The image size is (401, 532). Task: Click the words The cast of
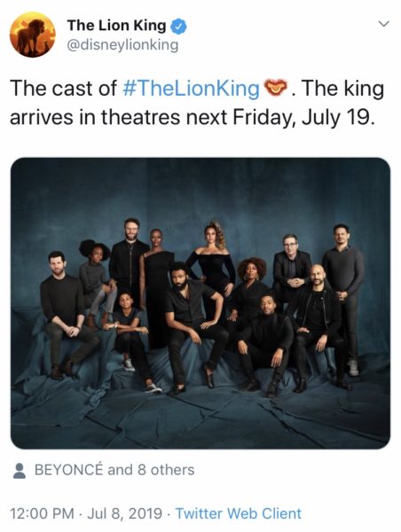click(x=64, y=89)
